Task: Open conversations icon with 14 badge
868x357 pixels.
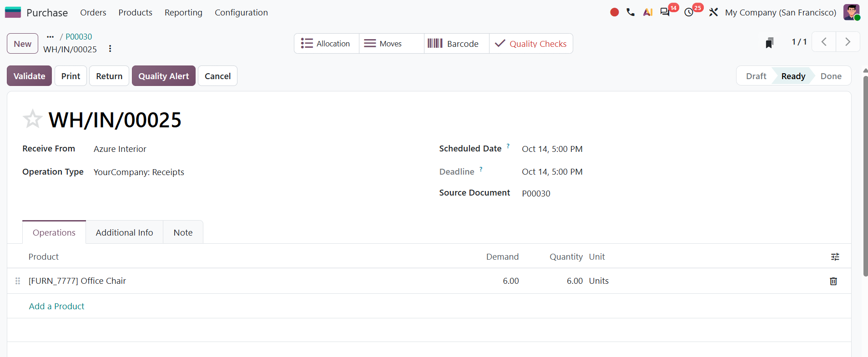Action: coord(665,12)
